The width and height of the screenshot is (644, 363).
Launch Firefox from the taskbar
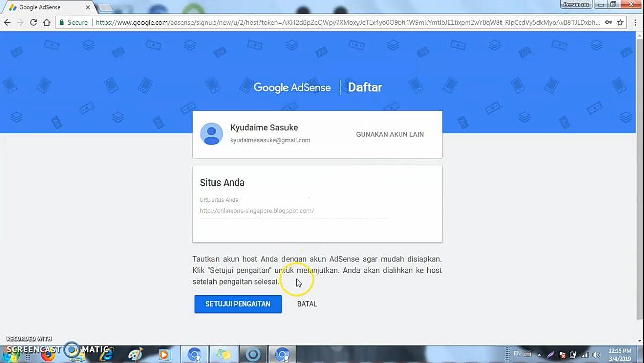48,355
